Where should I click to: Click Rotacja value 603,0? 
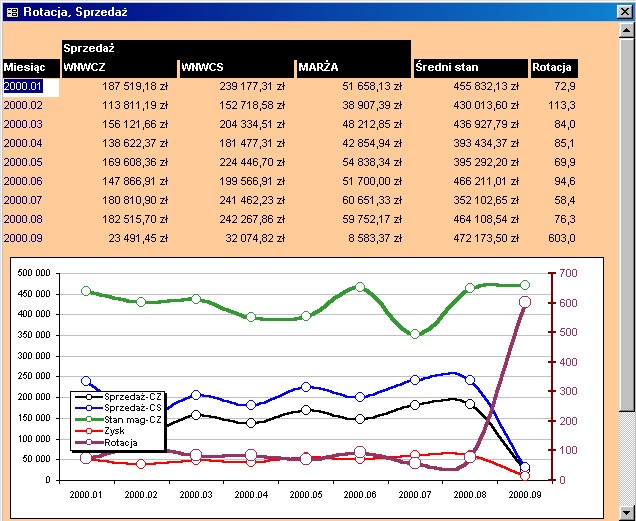[x=562, y=239]
